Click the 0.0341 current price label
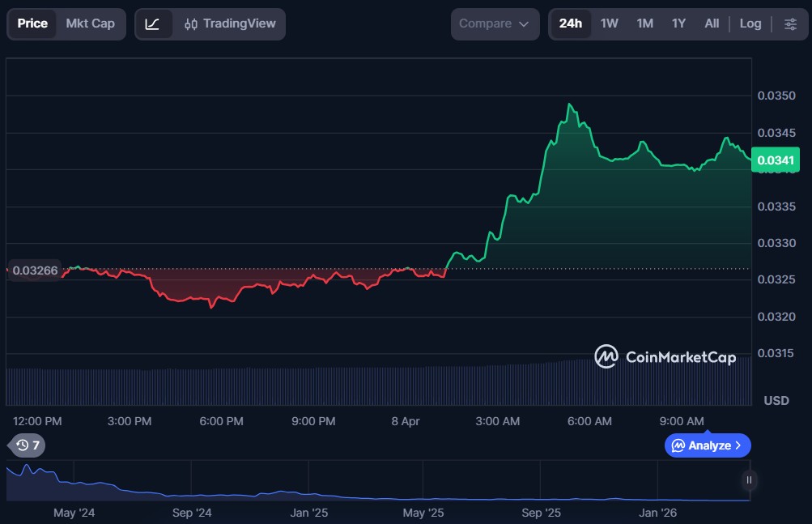 coord(776,160)
